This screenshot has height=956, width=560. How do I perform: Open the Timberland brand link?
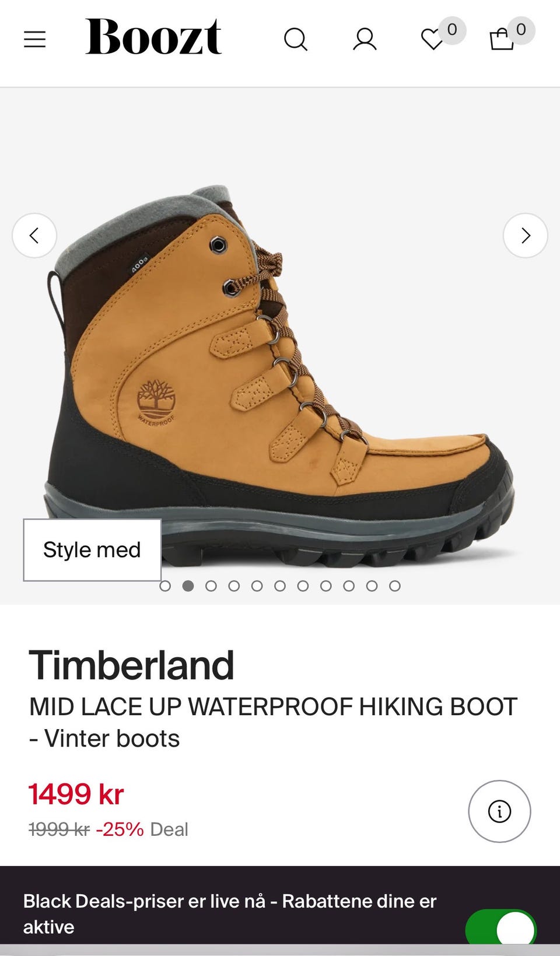[131, 665]
